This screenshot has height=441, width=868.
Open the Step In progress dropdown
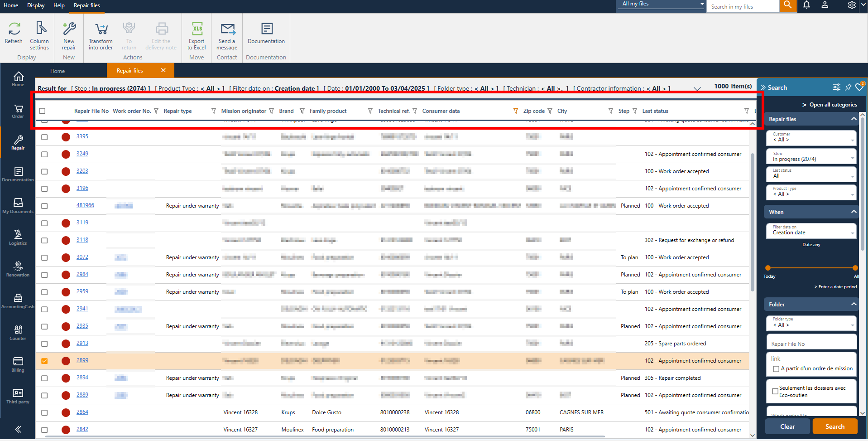[x=811, y=156]
